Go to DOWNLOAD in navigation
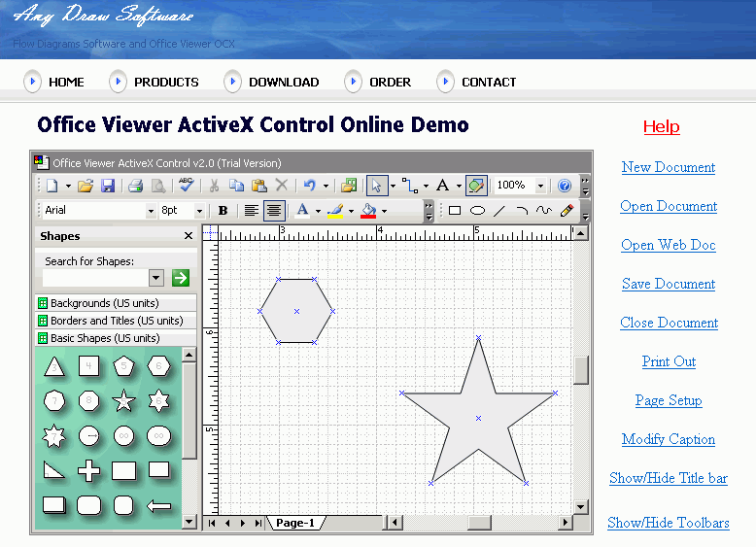This screenshot has width=756, height=547. [x=284, y=82]
